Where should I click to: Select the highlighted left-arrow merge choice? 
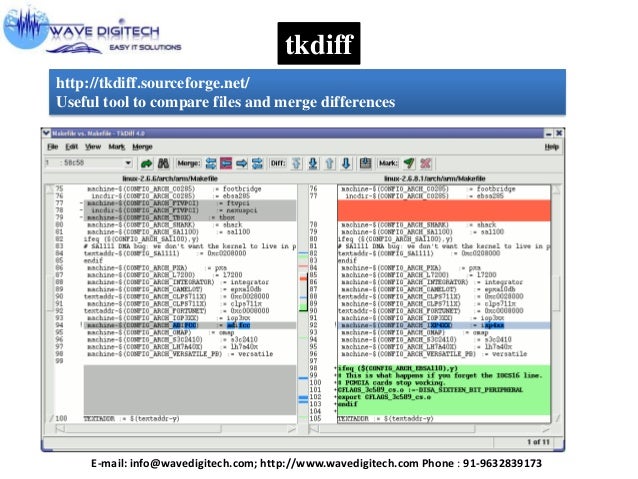[x=226, y=164]
